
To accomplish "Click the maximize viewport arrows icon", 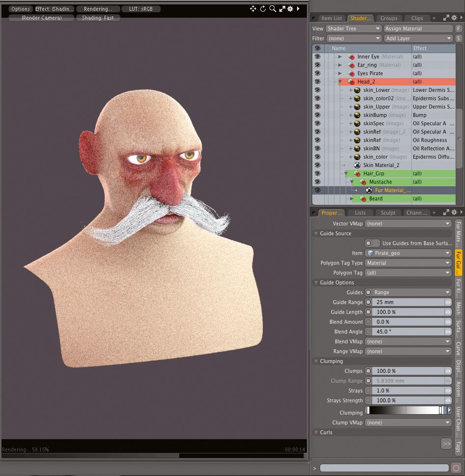I will pyautogui.click(x=282, y=8).
